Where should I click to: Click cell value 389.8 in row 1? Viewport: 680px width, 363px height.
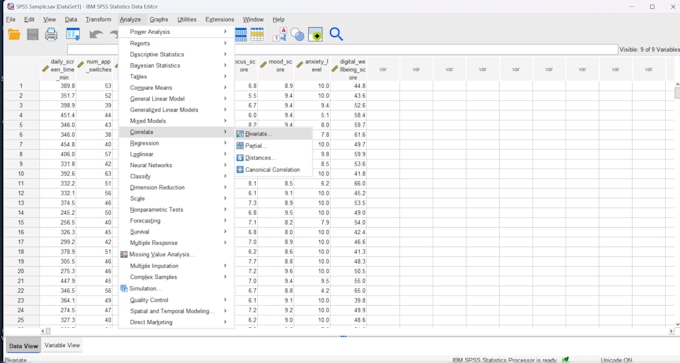(x=58, y=86)
